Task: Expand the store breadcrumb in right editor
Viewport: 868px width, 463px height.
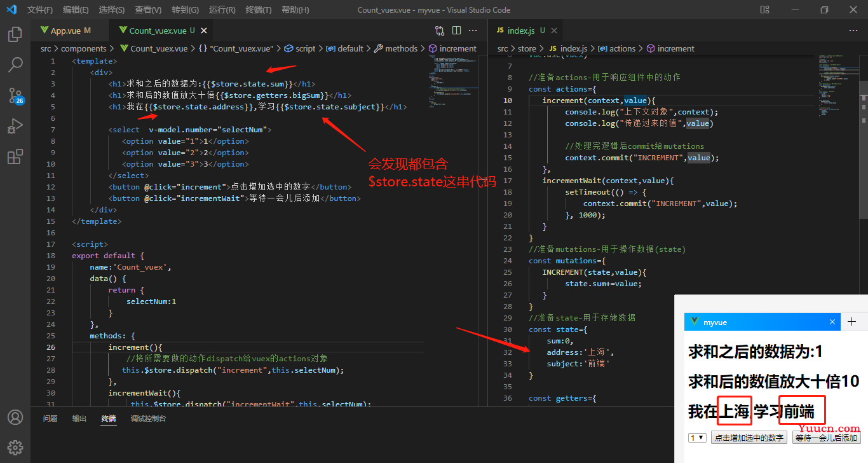Action: 527,48
